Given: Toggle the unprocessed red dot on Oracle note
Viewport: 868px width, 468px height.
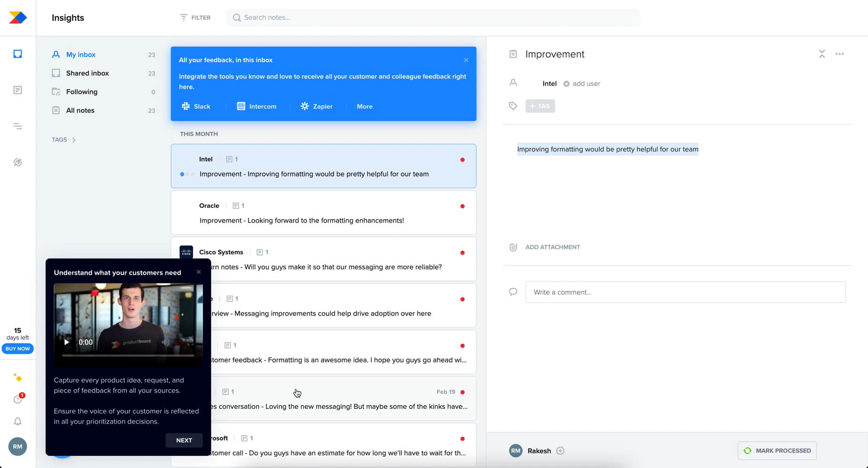Looking at the screenshot, I should click(463, 206).
